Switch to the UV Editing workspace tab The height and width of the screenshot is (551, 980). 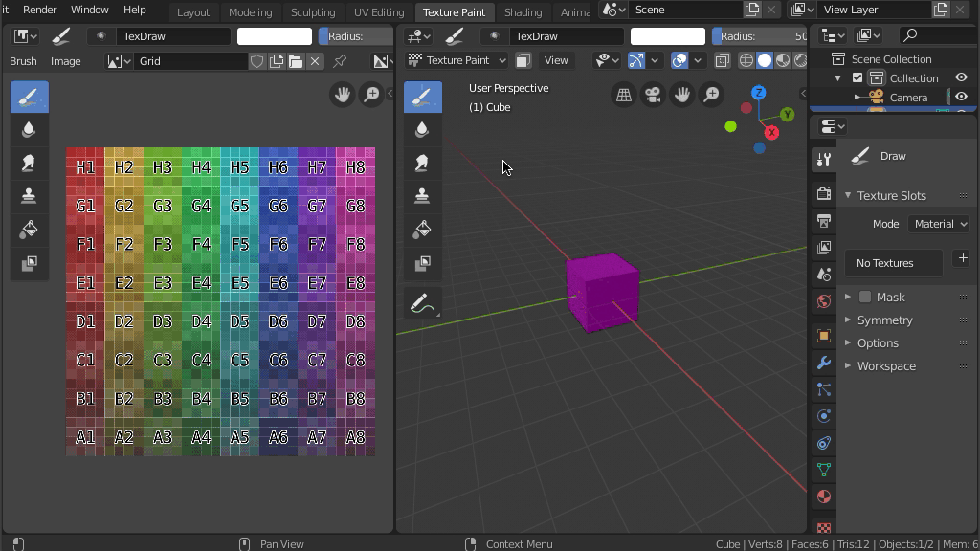379,12
